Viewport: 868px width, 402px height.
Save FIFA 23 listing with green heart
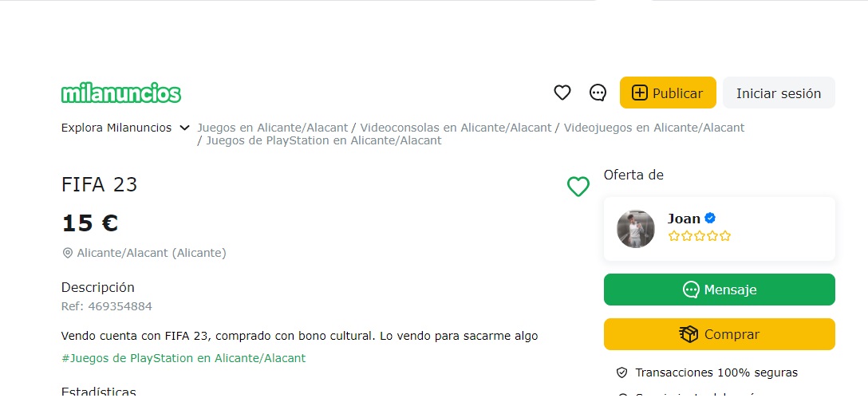click(x=578, y=187)
